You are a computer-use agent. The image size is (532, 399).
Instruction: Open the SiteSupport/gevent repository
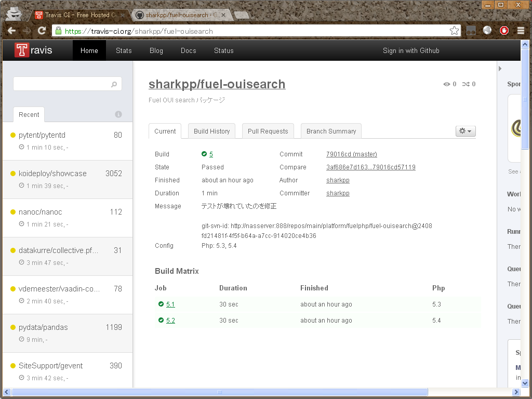[x=50, y=366]
